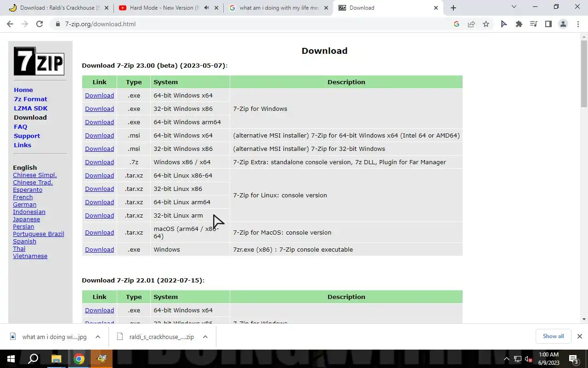Download .msi for 64-bit Windows x64
The height and width of the screenshot is (368, 588).
pyautogui.click(x=99, y=135)
